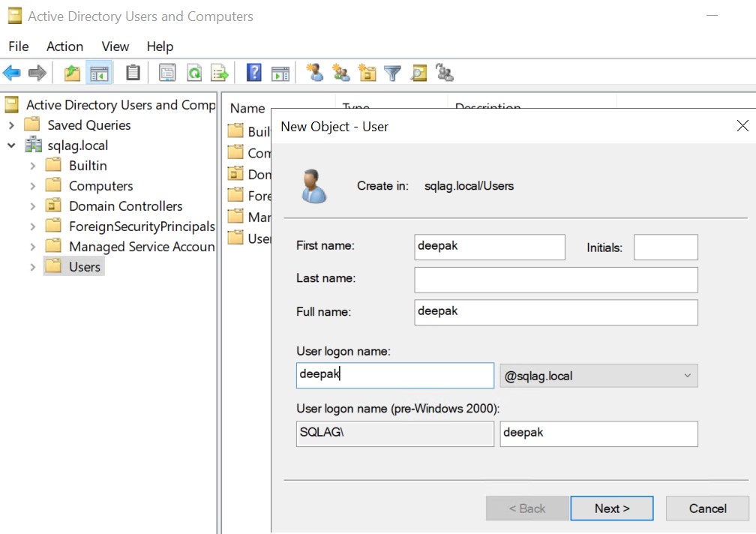Click the Filter funnel toolbar icon
The image size is (756, 534).
click(x=392, y=73)
